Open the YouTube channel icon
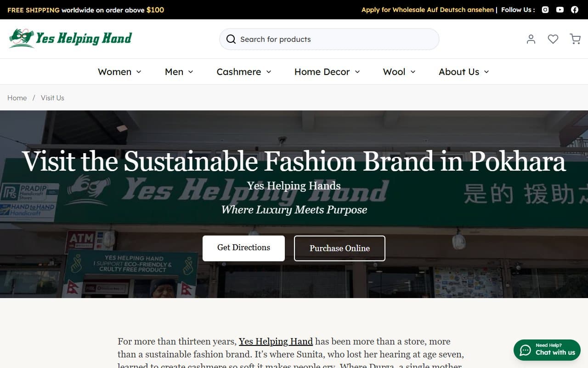Screen dimensions: 588x368 point(560,10)
